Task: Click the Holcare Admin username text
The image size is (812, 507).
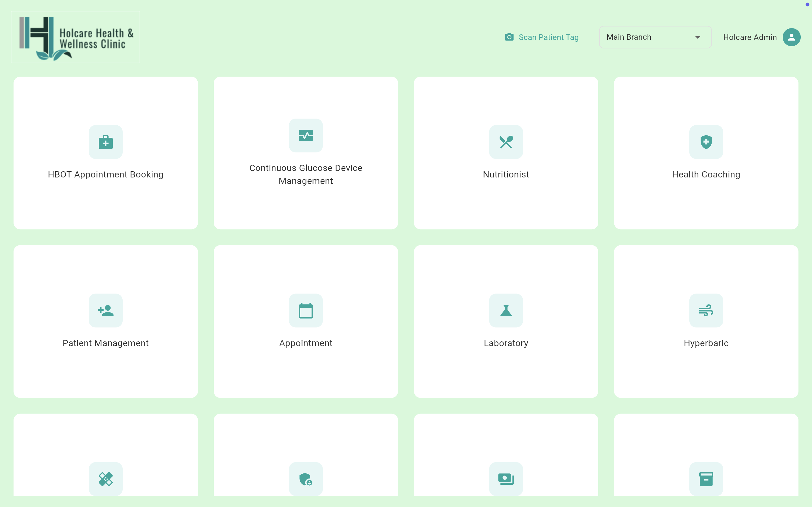Action: point(750,37)
